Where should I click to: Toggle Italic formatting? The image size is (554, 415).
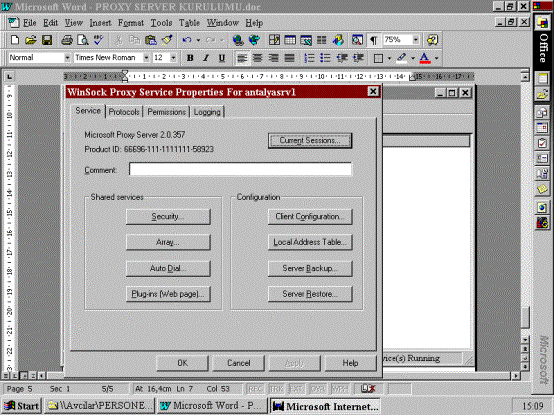pyautogui.click(x=206, y=58)
